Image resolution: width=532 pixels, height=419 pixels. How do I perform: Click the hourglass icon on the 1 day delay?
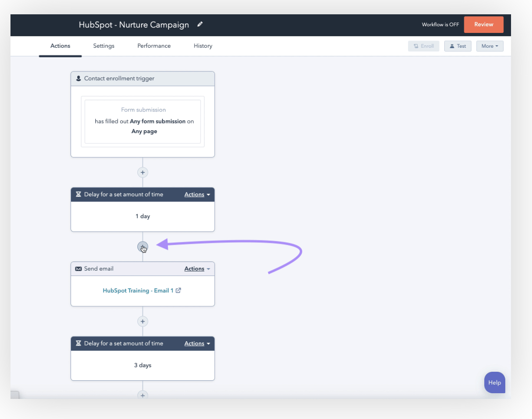pyautogui.click(x=79, y=194)
